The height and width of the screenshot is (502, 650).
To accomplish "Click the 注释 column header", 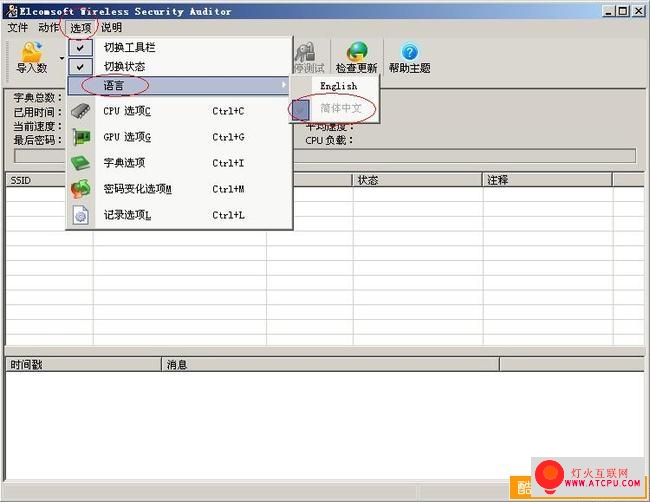I will [547, 180].
